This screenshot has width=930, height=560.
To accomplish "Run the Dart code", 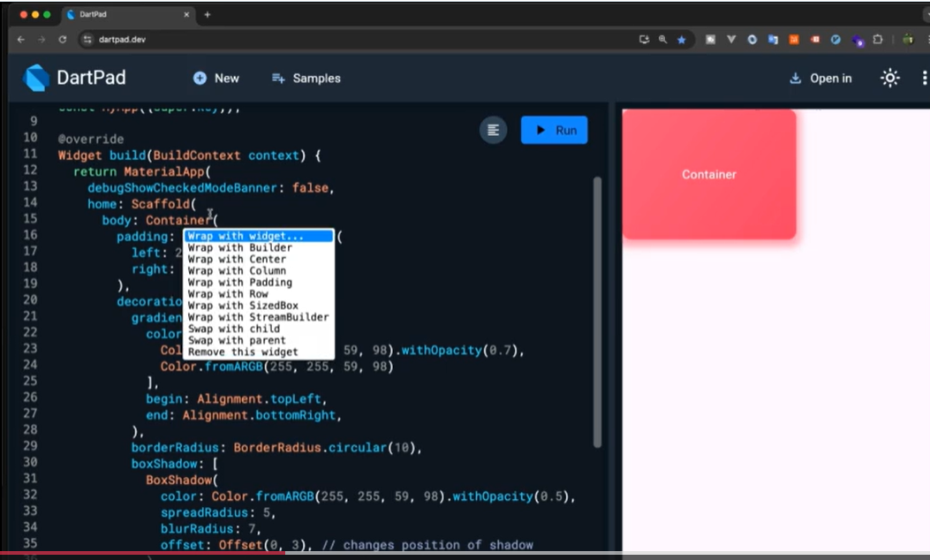I will 554,130.
